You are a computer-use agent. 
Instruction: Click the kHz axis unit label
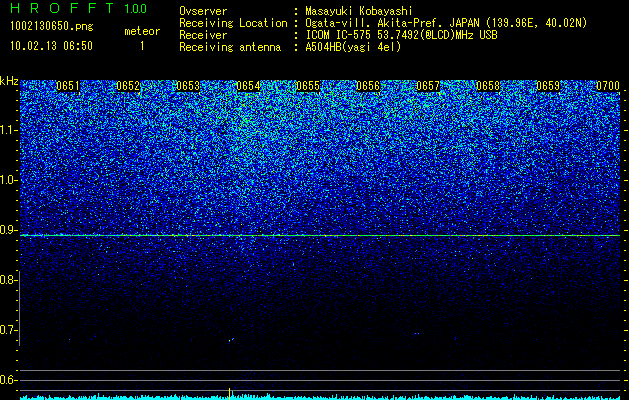click(9, 81)
